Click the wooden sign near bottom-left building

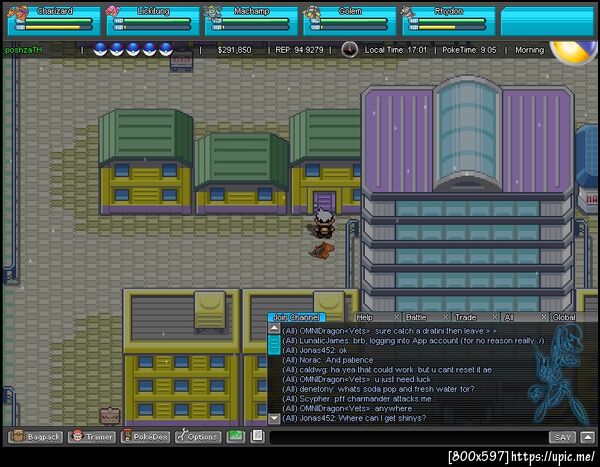110,416
